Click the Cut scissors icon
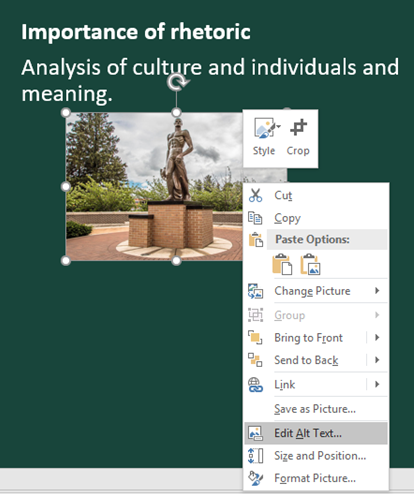 [x=255, y=195]
